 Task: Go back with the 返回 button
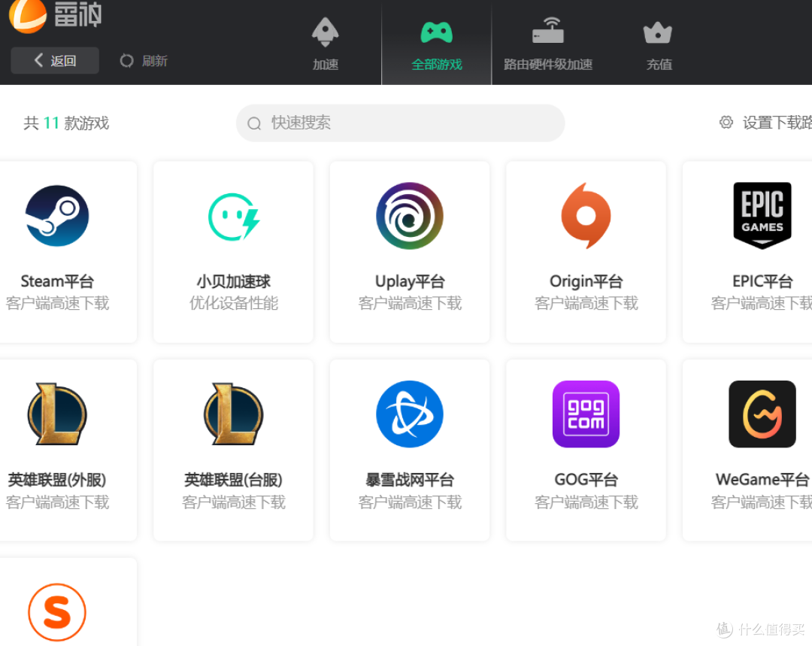coord(55,61)
